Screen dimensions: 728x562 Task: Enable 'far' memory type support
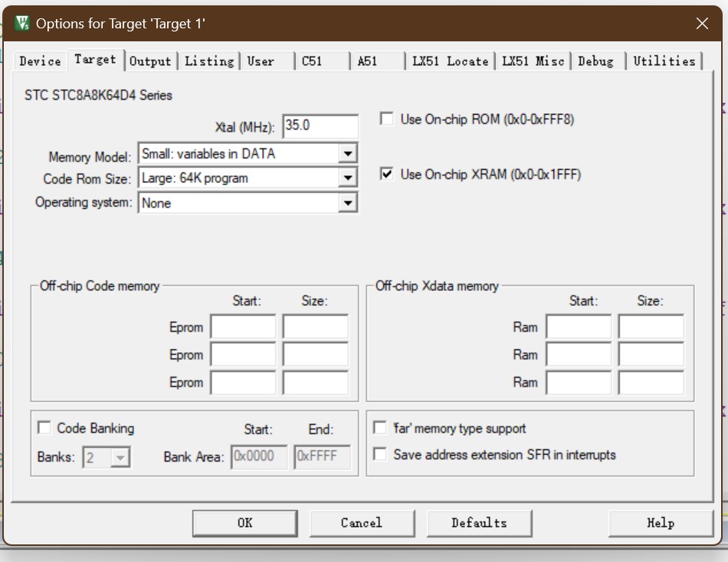[380, 428]
